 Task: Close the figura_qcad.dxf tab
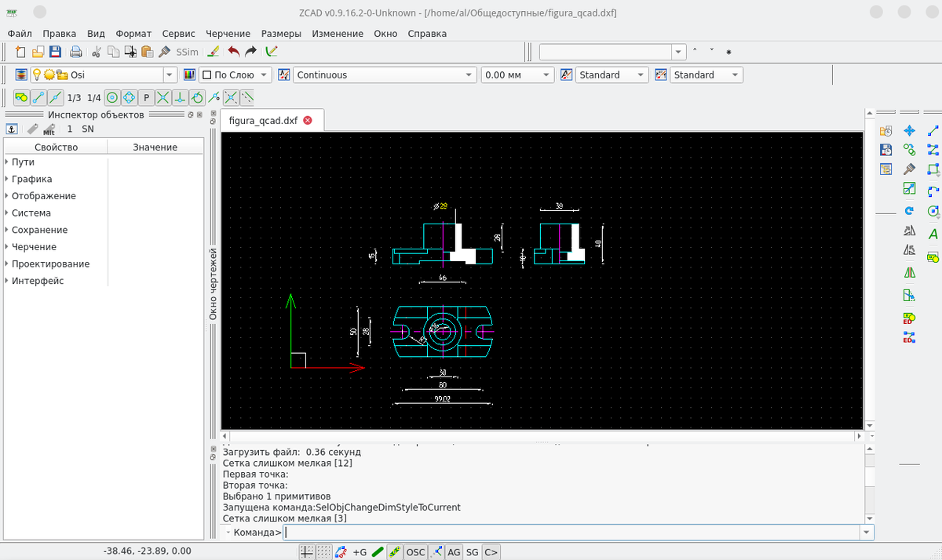(x=308, y=120)
